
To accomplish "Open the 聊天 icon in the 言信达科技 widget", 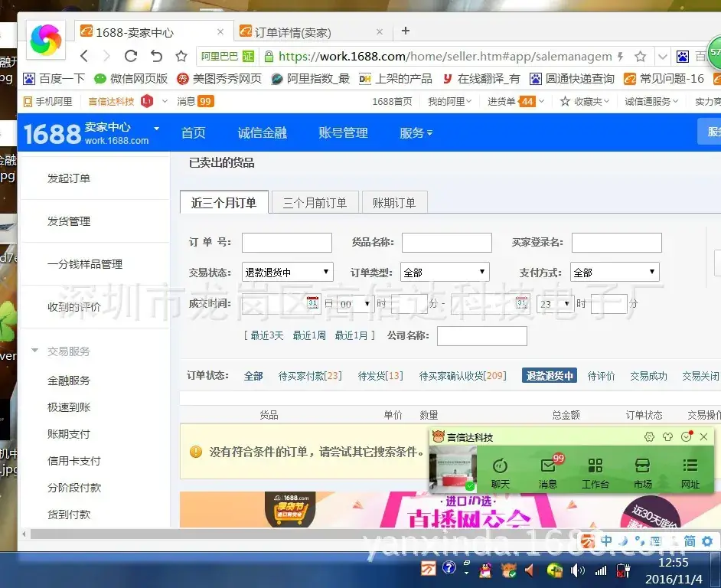I will pos(501,472).
